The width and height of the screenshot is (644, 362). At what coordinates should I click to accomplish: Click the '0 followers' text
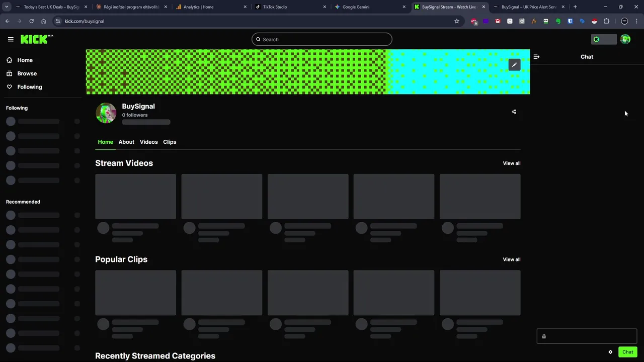(x=135, y=115)
